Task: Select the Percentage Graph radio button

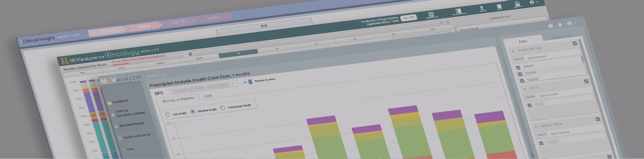Action: (x=223, y=108)
